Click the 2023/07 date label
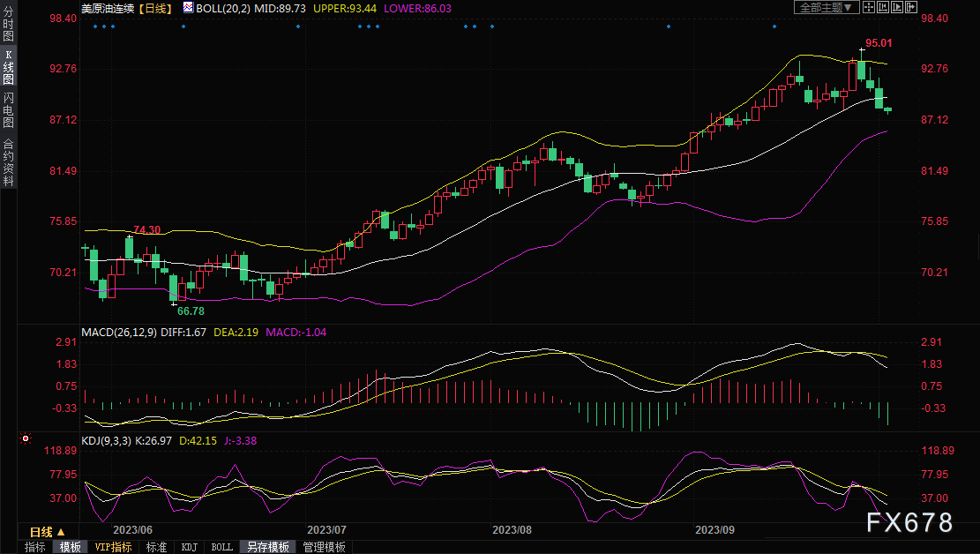This screenshot has width=980, height=554. click(x=327, y=529)
